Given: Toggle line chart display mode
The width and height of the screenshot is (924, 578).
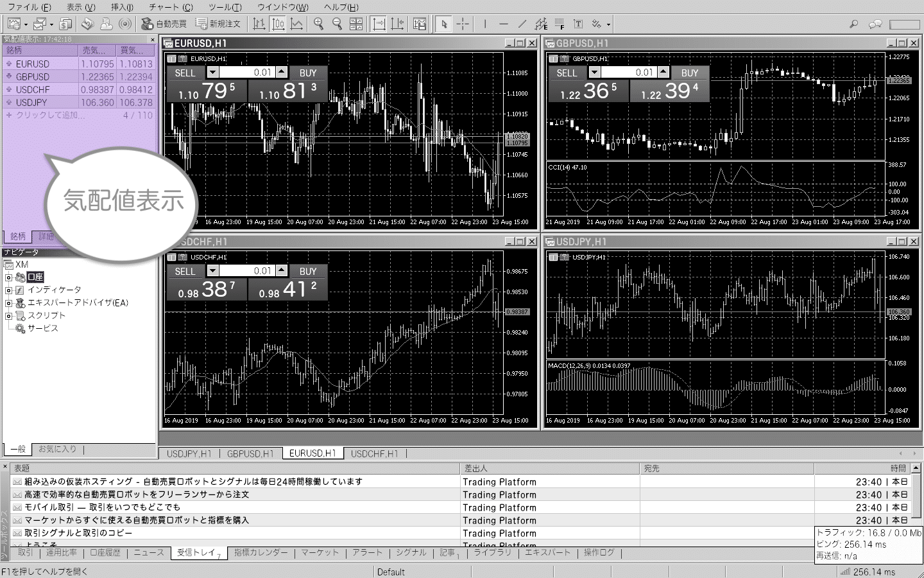Looking at the screenshot, I should 296,24.
